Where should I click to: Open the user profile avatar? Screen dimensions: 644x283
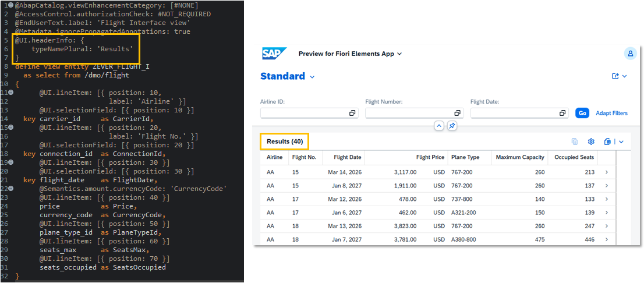point(629,54)
